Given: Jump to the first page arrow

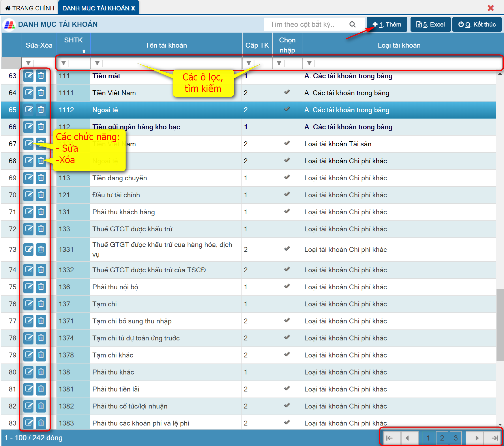Looking at the screenshot, I should pos(389,438).
